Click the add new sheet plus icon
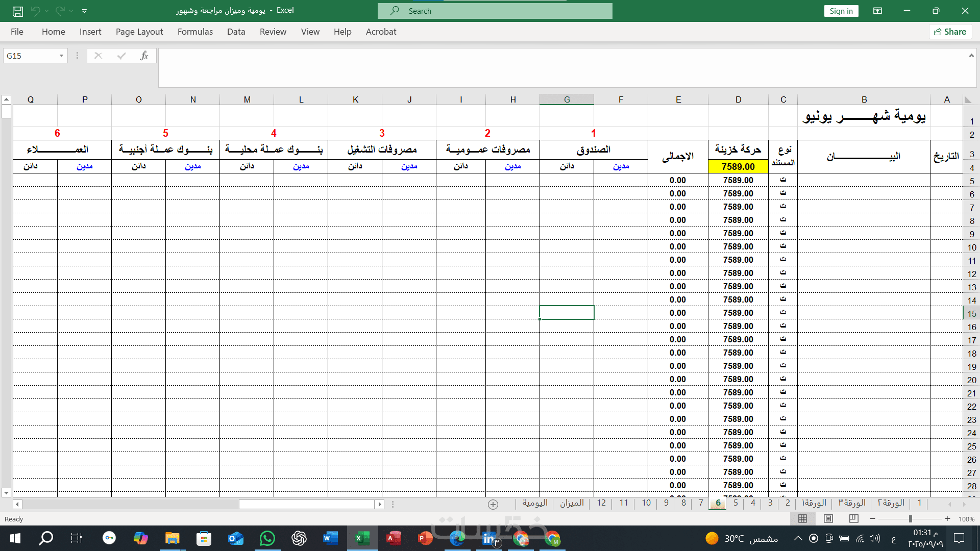Screen dimensions: 980x551 pyautogui.click(x=493, y=504)
